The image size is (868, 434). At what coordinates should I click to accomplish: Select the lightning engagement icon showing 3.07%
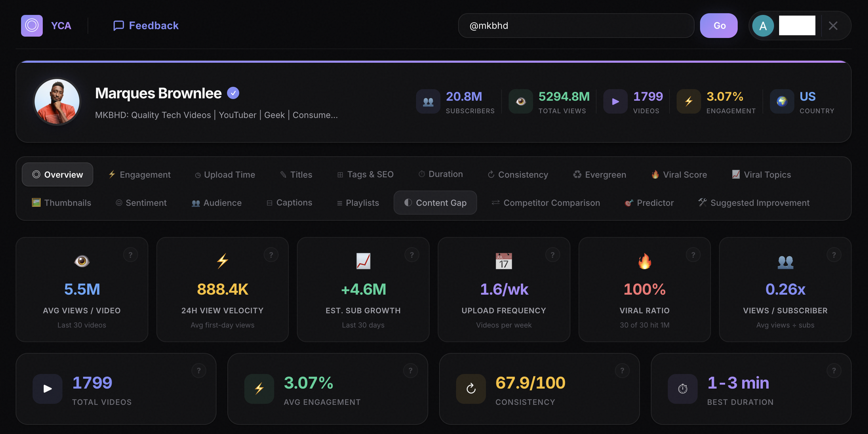click(689, 101)
